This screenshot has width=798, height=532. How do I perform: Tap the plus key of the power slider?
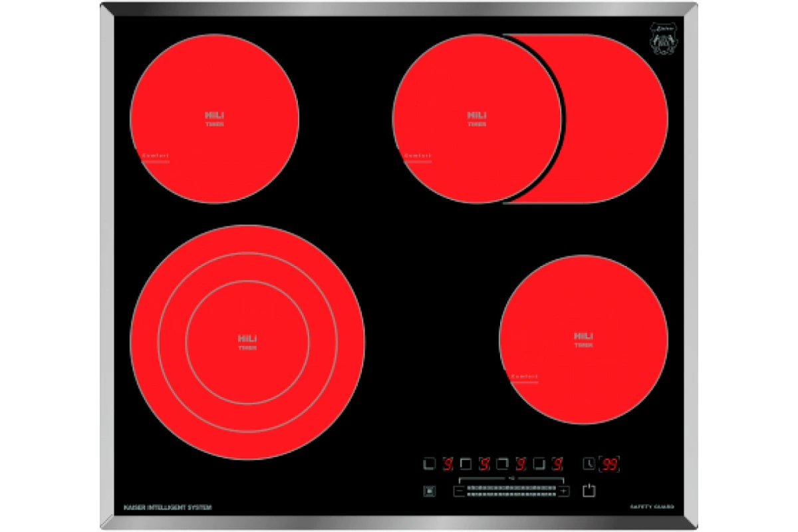pyautogui.click(x=563, y=491)
